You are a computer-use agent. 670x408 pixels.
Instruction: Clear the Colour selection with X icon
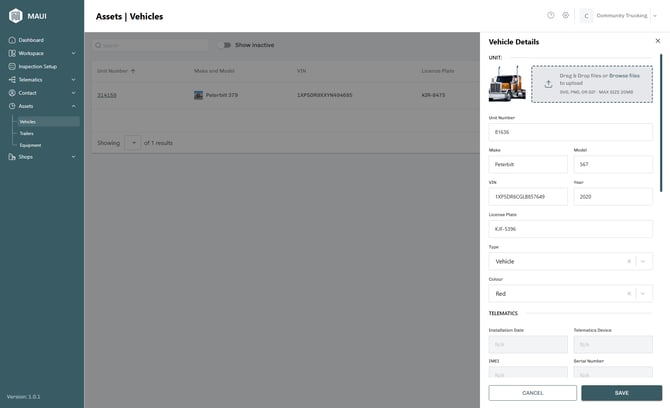[x=629, y=294]
